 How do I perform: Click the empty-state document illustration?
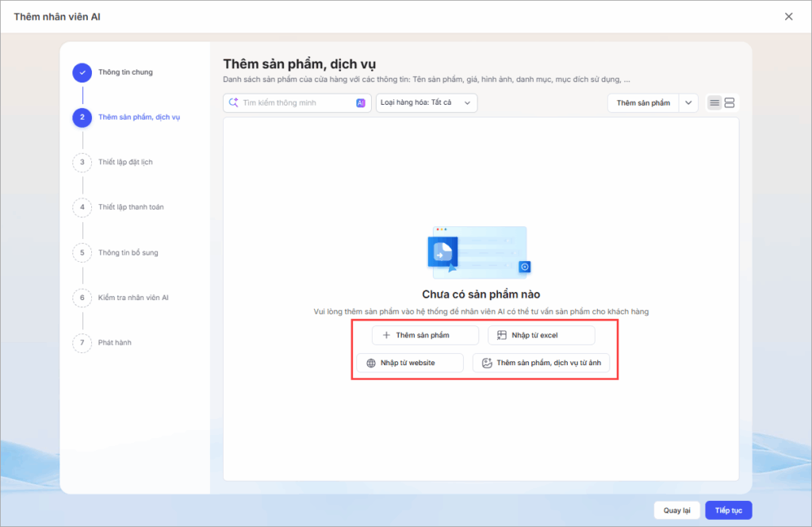(479, 252)
